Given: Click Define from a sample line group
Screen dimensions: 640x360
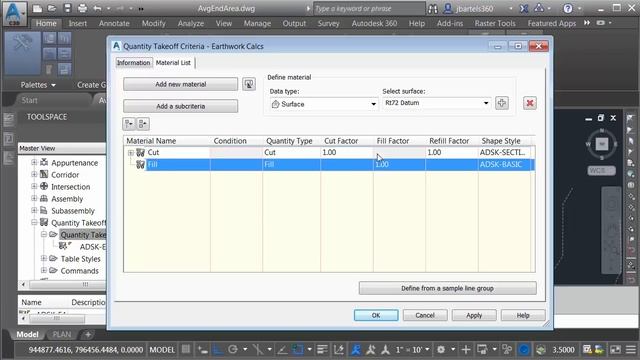Looking at the screenshot, I should (447, 288).
